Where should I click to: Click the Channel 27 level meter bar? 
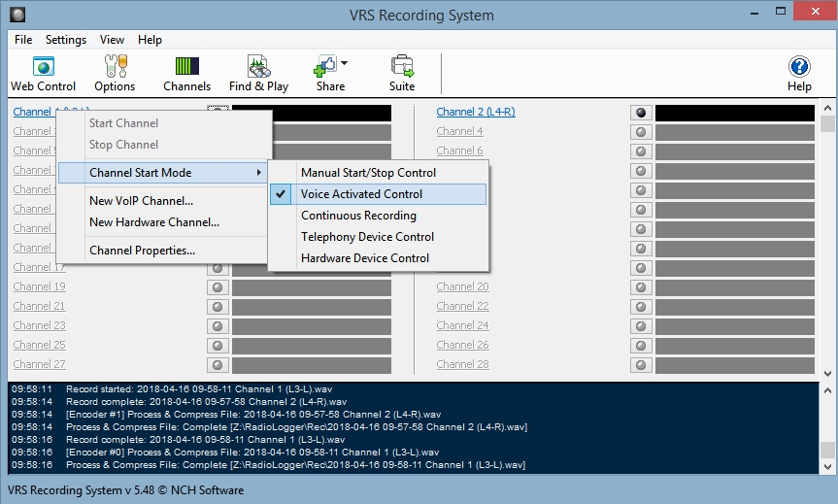(312, 365)
